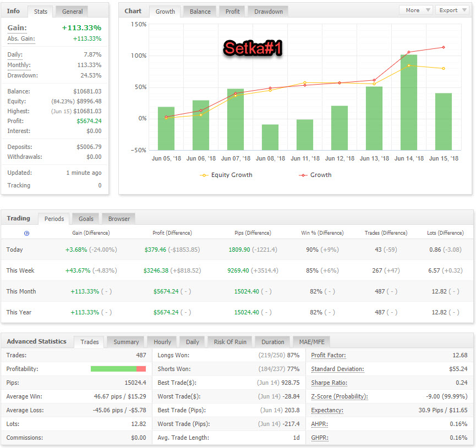Switch to the General tab in Info panel
Screen dimensions: 476x448
(72, 12)
